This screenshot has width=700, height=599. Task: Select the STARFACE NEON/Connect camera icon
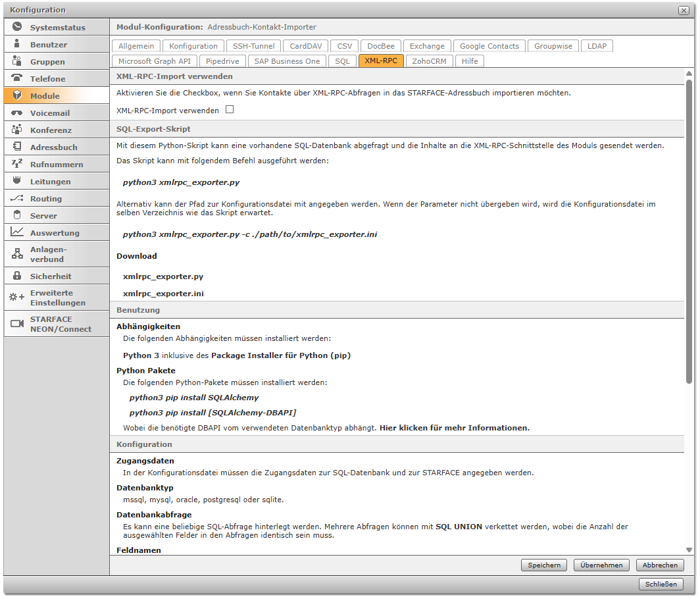coord(17,324)
